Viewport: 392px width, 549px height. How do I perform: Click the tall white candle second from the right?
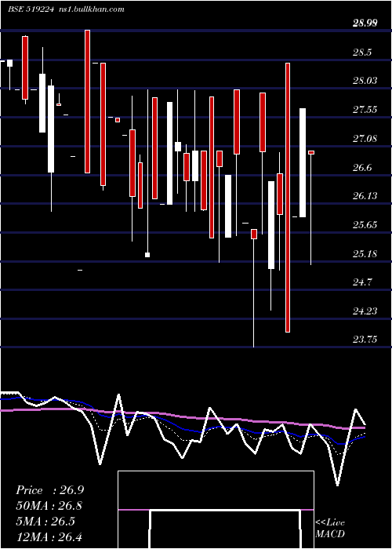pos(303,163)
